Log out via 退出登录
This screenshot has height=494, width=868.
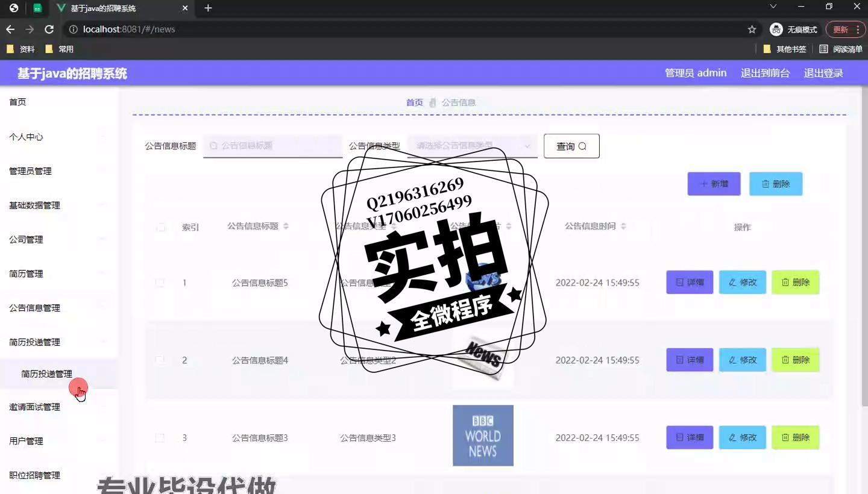823,73
